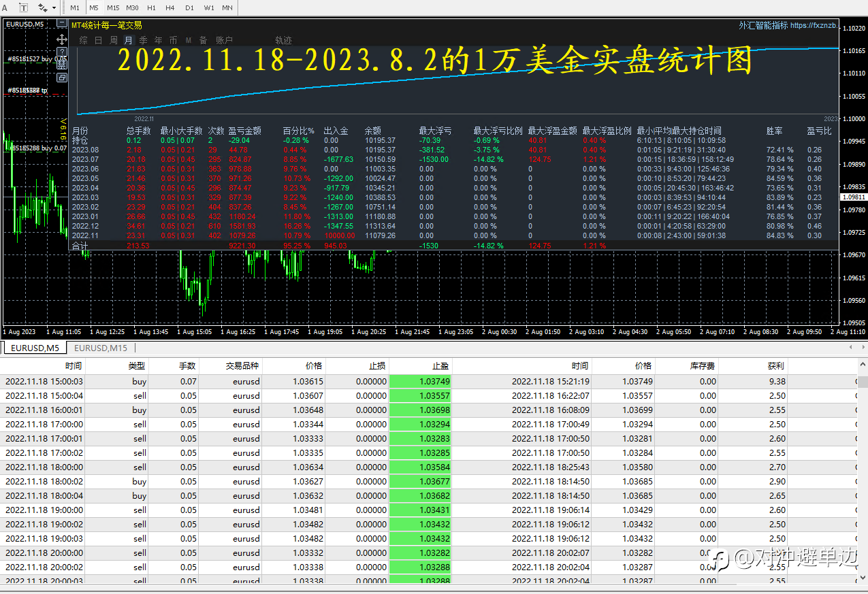Click the 2023.08 month row

tap(453, 150)
